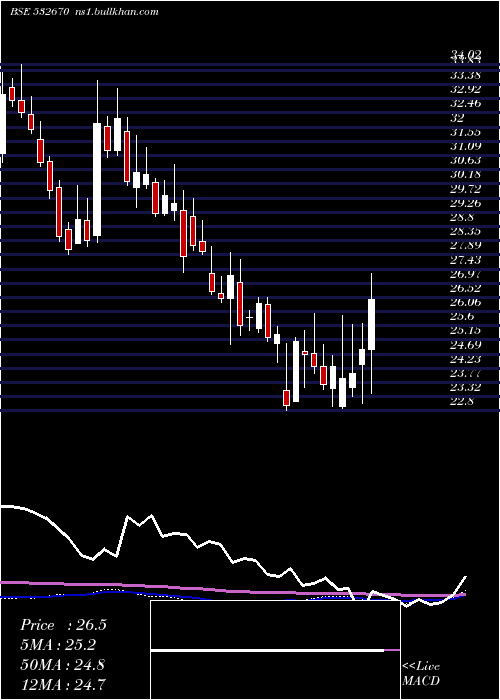Image resolution: width=500 pixels, height=700 pixels.
Task: Select the 23.32 price axis label
Action: pos(466,388)
